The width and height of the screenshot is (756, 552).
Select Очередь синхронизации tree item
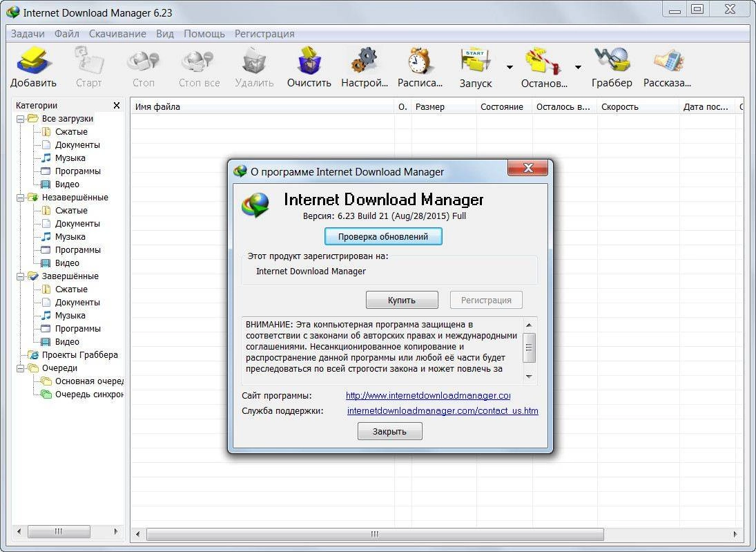88,394
